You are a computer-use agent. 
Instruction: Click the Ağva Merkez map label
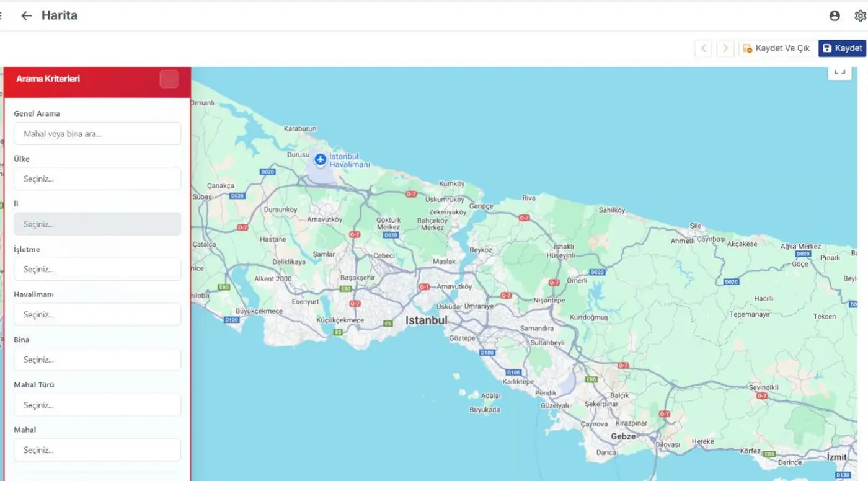click(800, 246)
